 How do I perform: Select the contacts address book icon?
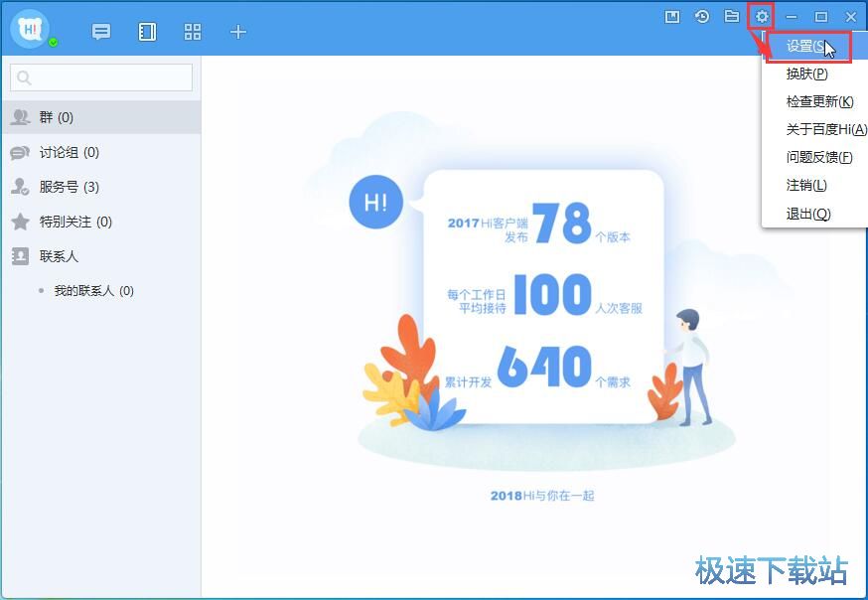click(146, 31)
